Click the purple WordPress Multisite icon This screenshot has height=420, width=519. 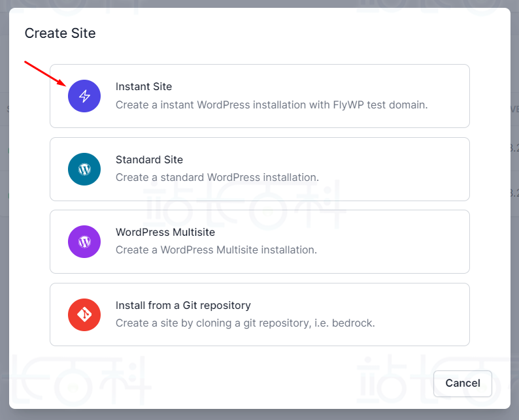[x=84, y=242]
